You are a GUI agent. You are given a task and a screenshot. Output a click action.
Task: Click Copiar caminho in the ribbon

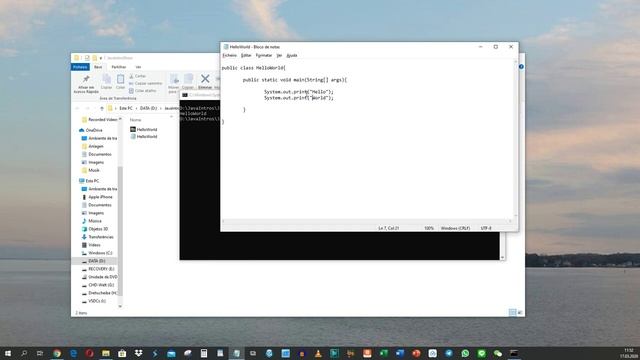click(x=146, y=83)
